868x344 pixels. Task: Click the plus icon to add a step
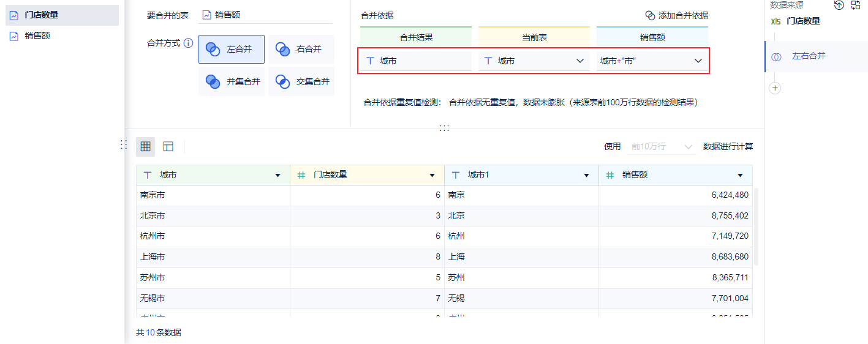775,88
